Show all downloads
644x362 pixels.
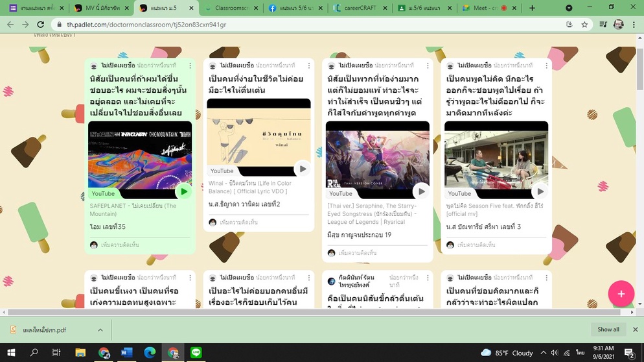point(608,330)
